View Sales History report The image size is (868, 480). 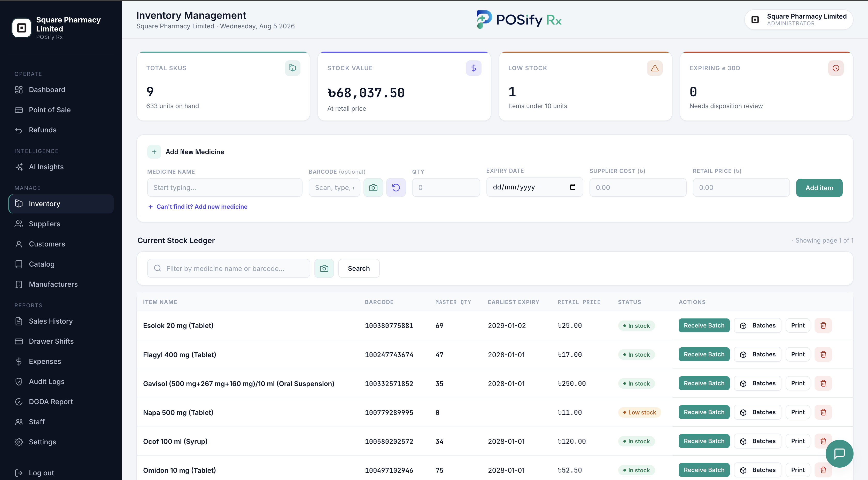(61, 321)
